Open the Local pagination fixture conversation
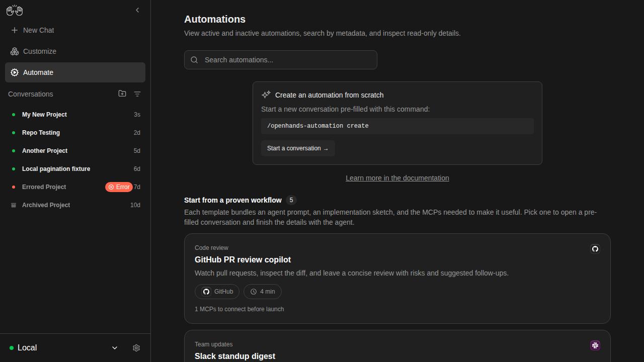The image size is (644, 362). point(75,169)
